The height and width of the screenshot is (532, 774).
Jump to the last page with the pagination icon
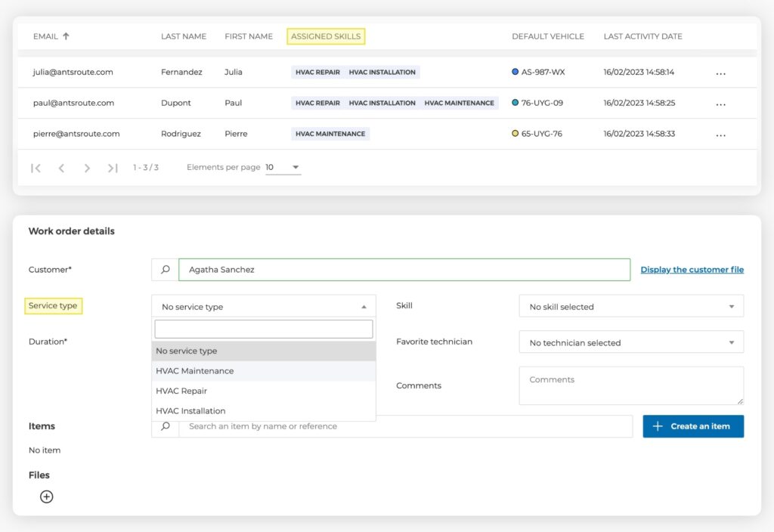[113, 168]
